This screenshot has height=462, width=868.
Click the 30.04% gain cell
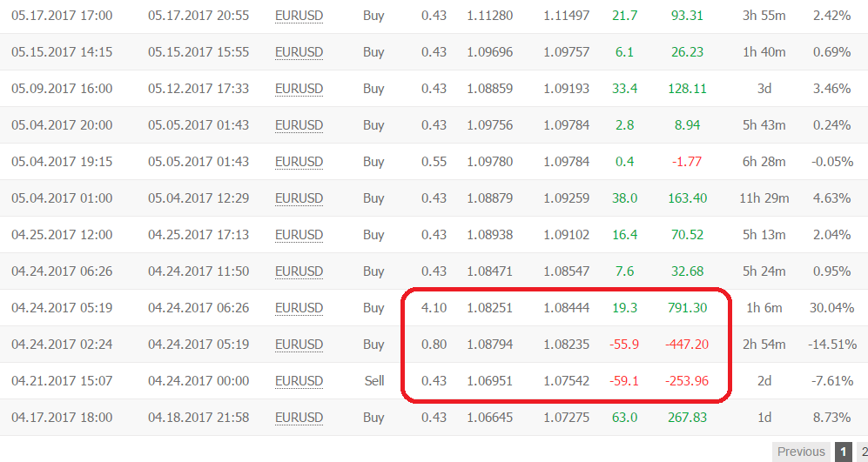coord(831,308)
